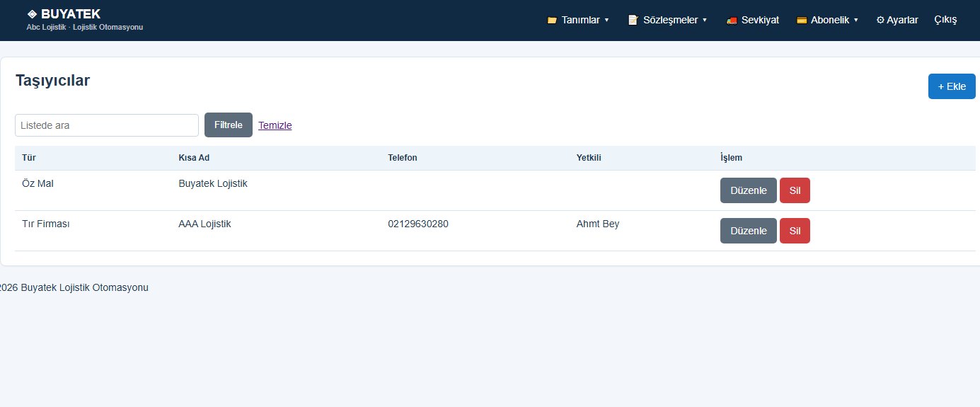Viewport: 980px width, 407px height.
Task: Click the folder icon beside Tanımlar
Action: point(552,21)
